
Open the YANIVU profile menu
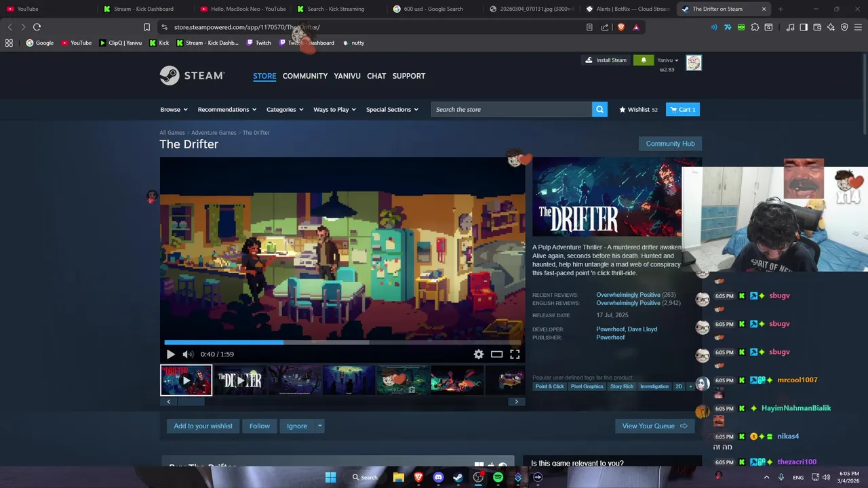(x=347, y=76)
